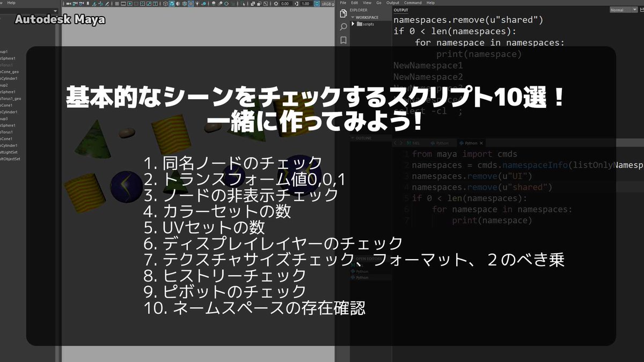Click the Shadows icon in viewport toolbar
Screen dimensions: 644x362
tap(204, 4)
